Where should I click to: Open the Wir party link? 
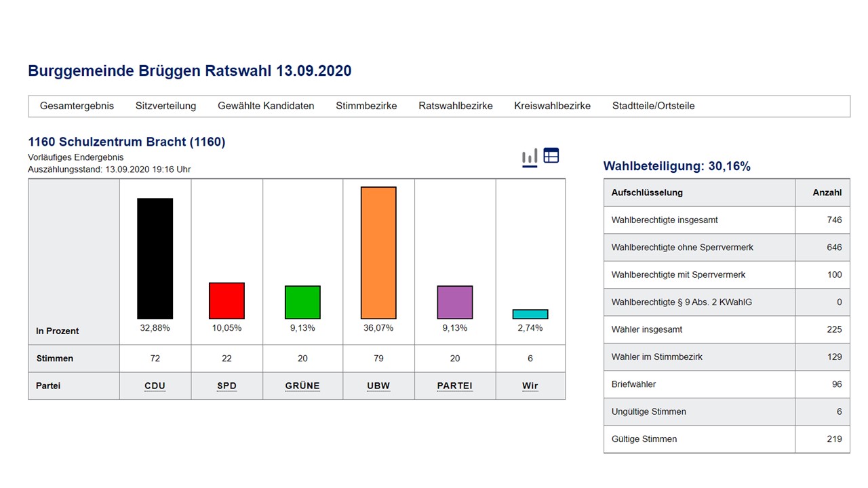[530, 386]
